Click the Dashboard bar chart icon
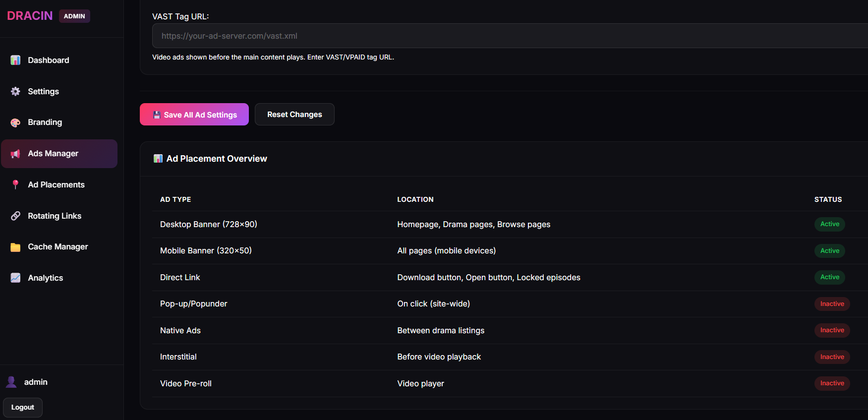The height and width of the screenshot is (420, 868). 15,60
